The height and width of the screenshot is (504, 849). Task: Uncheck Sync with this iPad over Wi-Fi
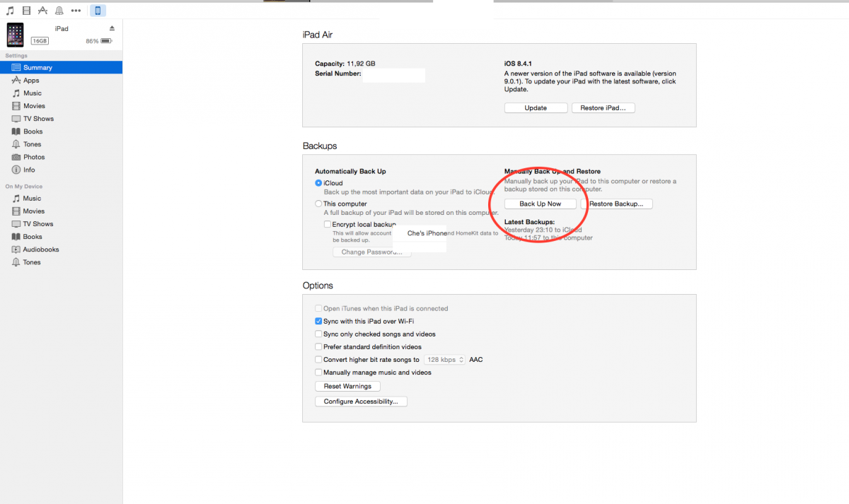pos(318,321)
